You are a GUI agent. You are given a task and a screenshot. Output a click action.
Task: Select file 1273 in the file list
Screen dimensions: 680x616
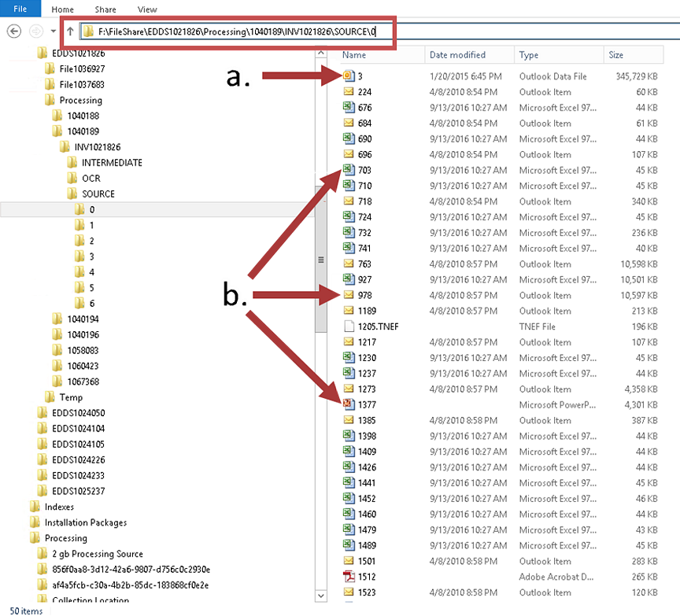(x=367, y=389)
